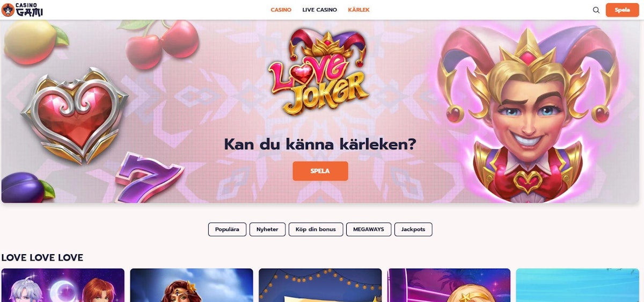Viewport: 644px width, 302px height.
Task: Open the CASINO navigation tab
Action: tap(281, 10)
